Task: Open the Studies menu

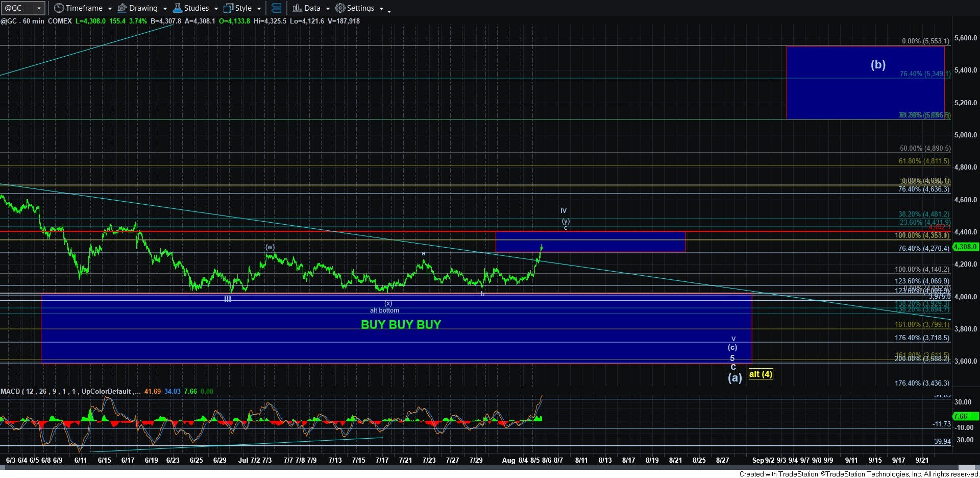Action: 195,8
